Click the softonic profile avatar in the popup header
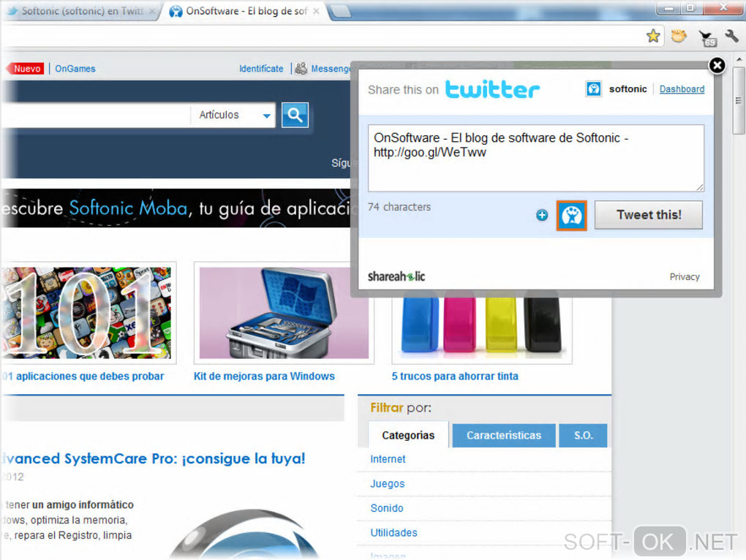 593,89
